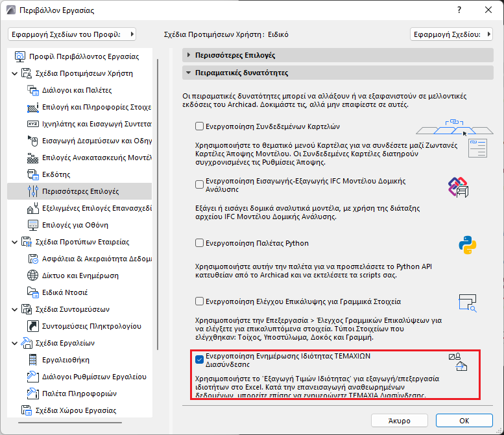Click the OK button

[x=464, y=421]
